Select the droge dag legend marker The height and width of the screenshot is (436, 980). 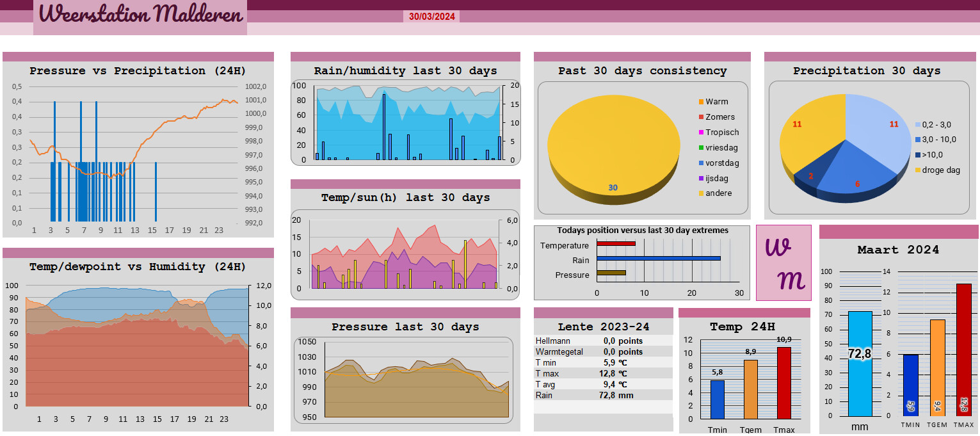(918, 170)
